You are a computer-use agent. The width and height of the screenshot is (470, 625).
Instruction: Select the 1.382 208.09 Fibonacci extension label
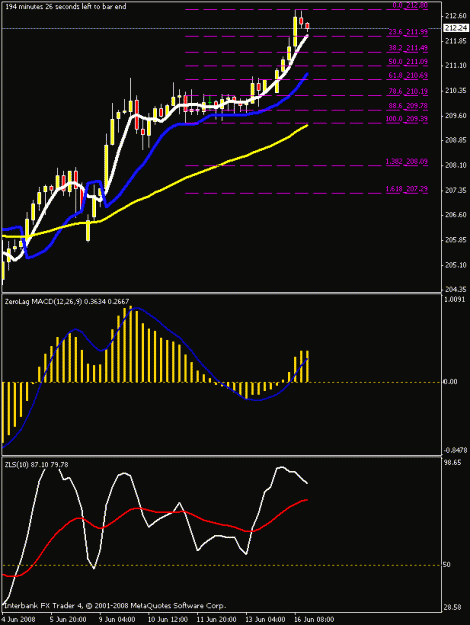(x=407, y=161)
